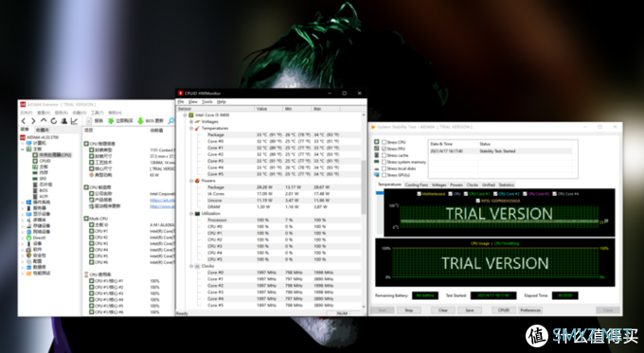This screenshot has height=353, width=644.
Task: Collapse the Temperatures node in HWMonitor
Action: coord(191,129)
